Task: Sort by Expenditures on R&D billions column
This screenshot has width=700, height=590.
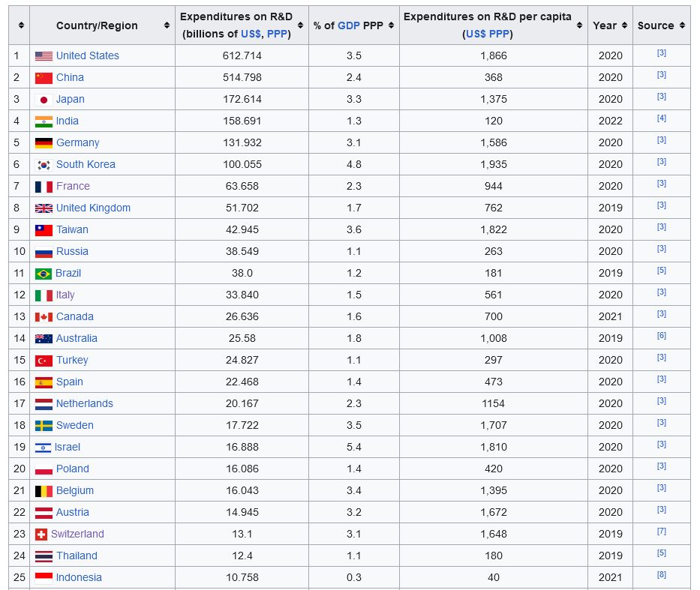Action: point(300,25)
